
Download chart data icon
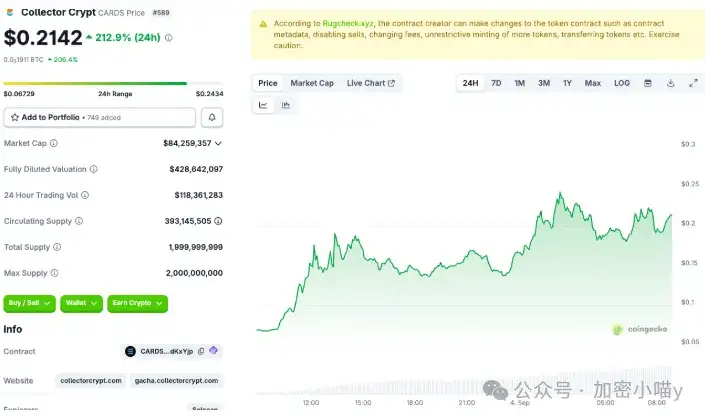pos(670,83)
